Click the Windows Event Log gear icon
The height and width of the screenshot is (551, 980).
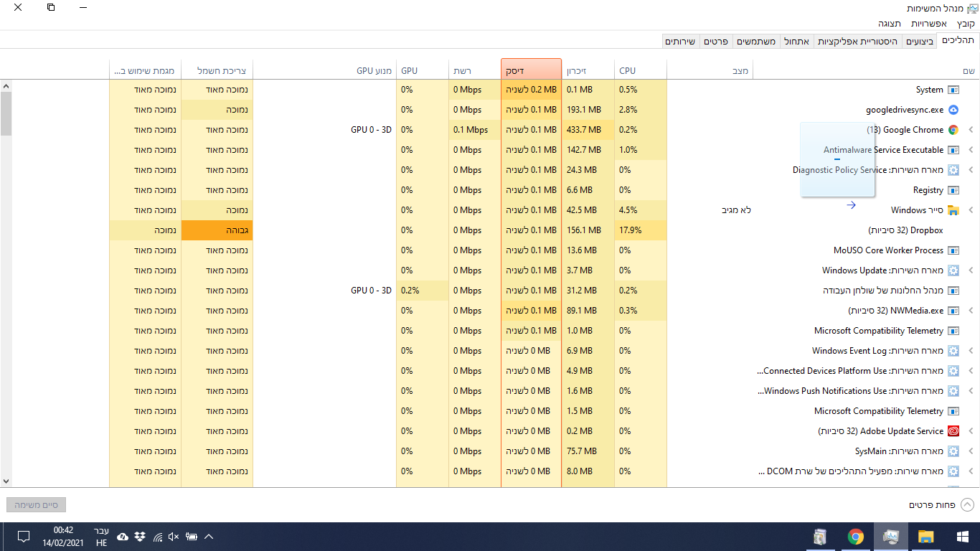[953, 351]
